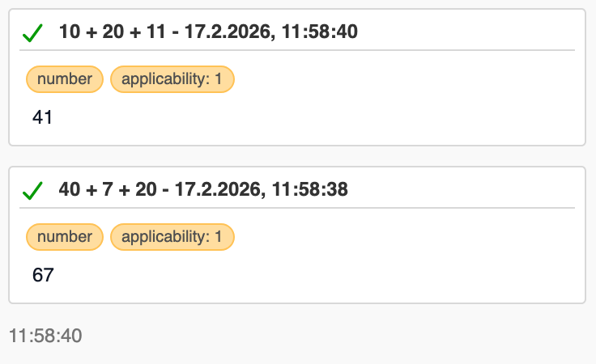Click the number tag above result 41

pyautogui.click(x=65, y=79)
